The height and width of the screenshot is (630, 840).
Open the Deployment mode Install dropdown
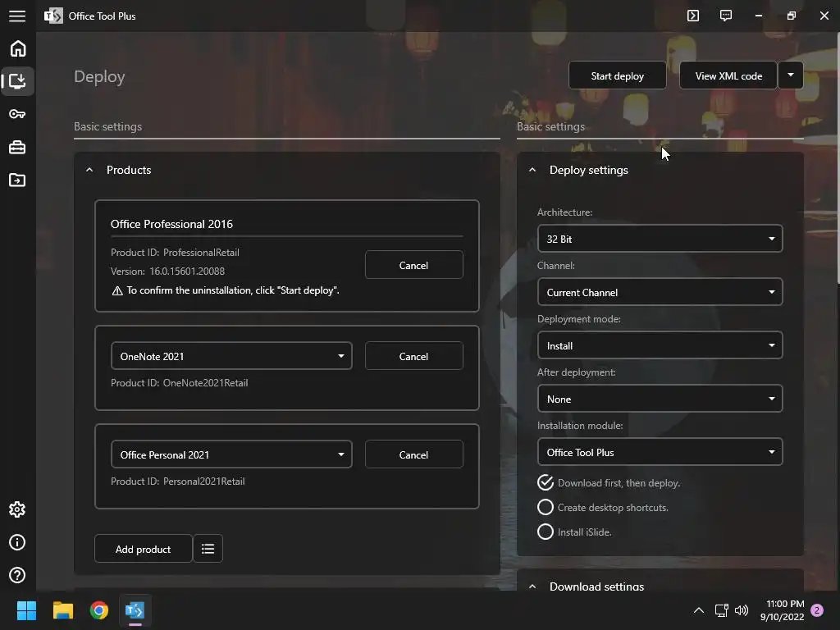point(660,345)
